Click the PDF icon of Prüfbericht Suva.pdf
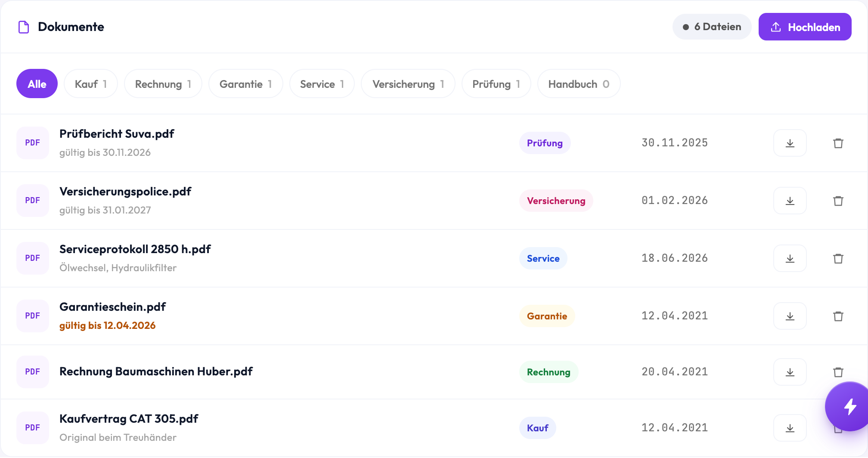Viewport: 868px width, 458px height. pyautogui.click(x=33, y=143)
